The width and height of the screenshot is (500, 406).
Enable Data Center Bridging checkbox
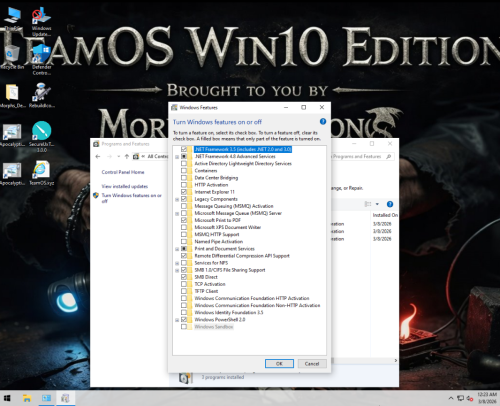point(184,178)
